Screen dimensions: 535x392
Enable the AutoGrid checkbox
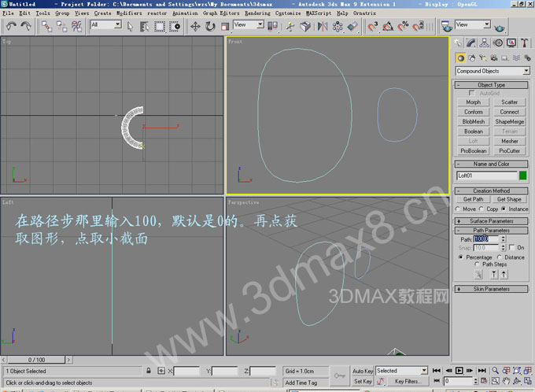[x=471, y=93]
